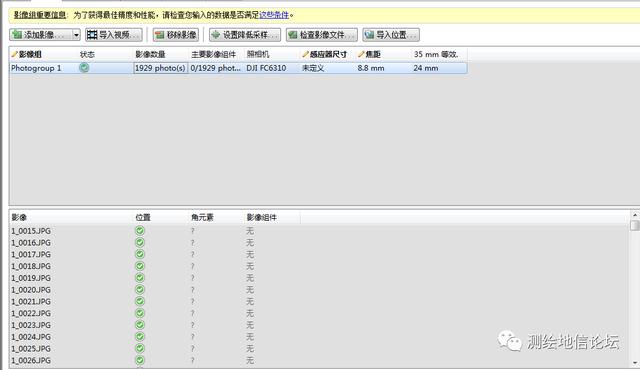Click the 导入位置 import-positions button
640x370 pixels.
click(391, 35)
